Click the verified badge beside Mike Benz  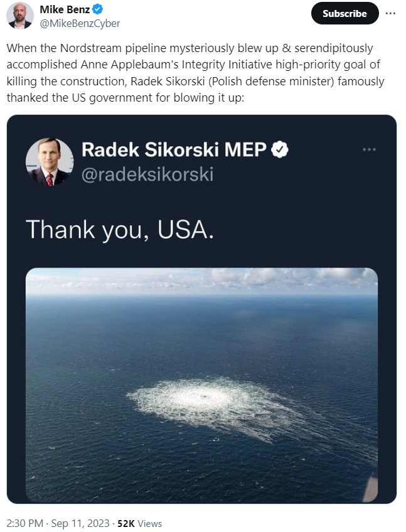click(99, 10)
